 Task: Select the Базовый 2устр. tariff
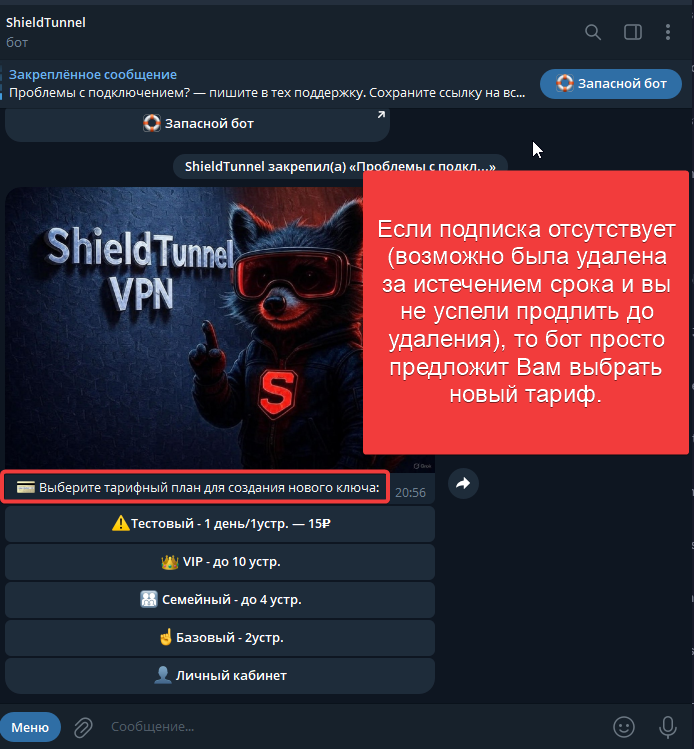pyautogui.click(x=220, y=638)
